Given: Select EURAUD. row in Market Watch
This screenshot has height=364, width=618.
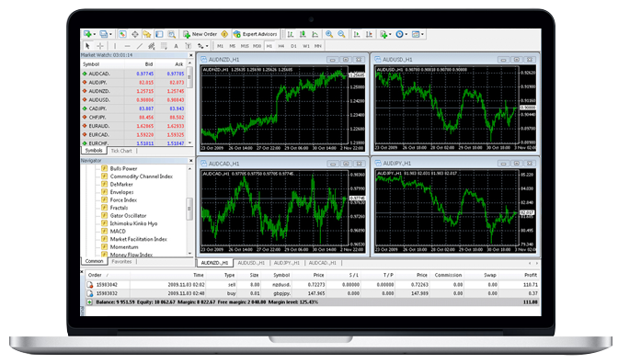Looking at the screenshot, I should pos(133,126).
